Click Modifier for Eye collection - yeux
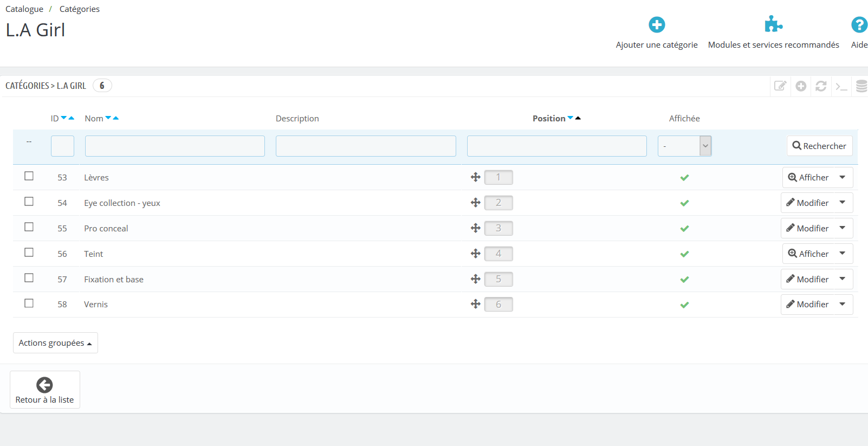 coord(807,203)
